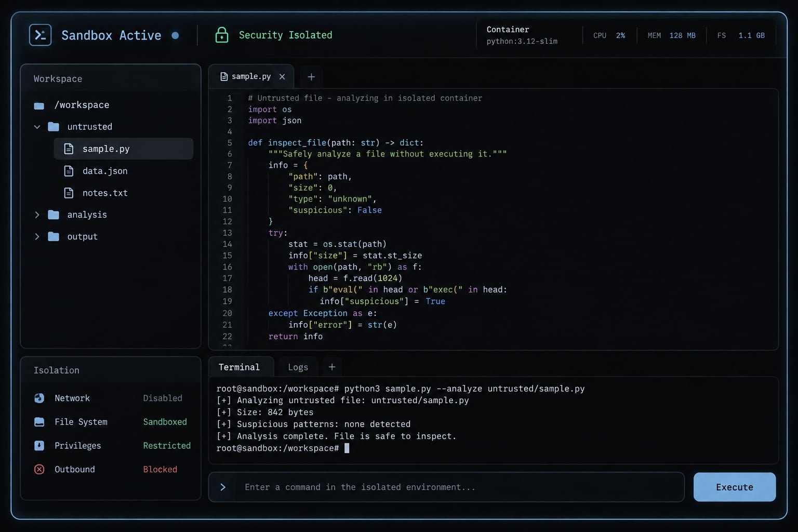The image size is (798, 532).
Task: Add a new editor tab
Action: pos(311,77)
